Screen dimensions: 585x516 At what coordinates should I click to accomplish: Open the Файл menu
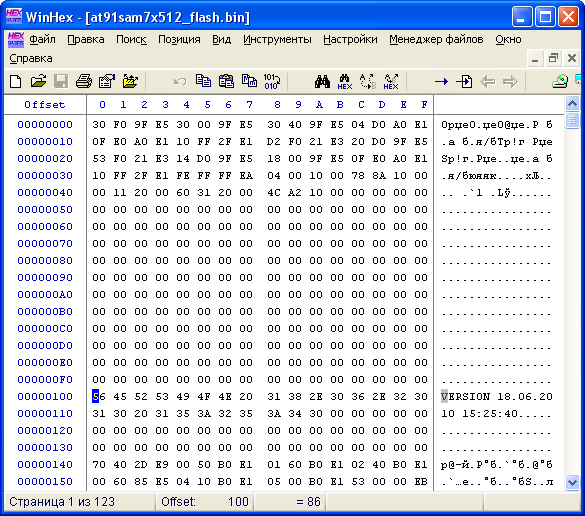[42, 39]
